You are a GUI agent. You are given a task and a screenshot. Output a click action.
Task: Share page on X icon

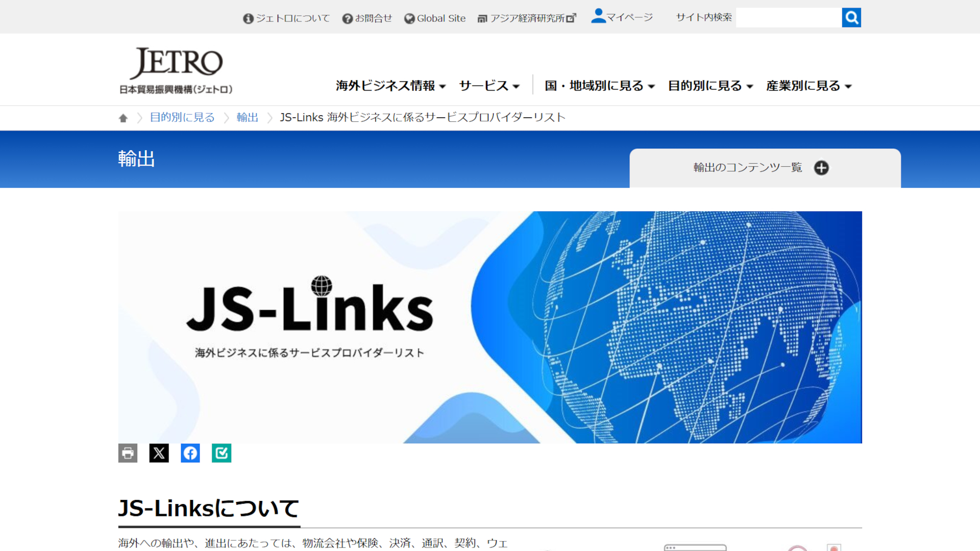(x=159, y=453)
